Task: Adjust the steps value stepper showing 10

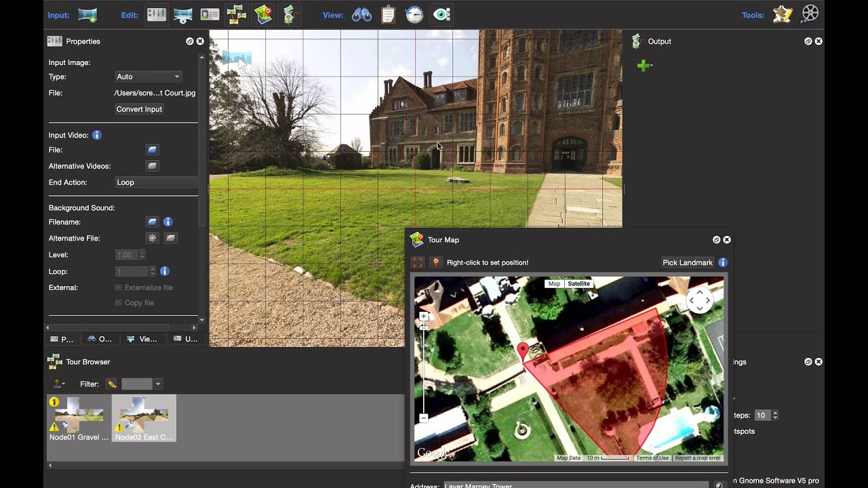Action: point(775,415)
